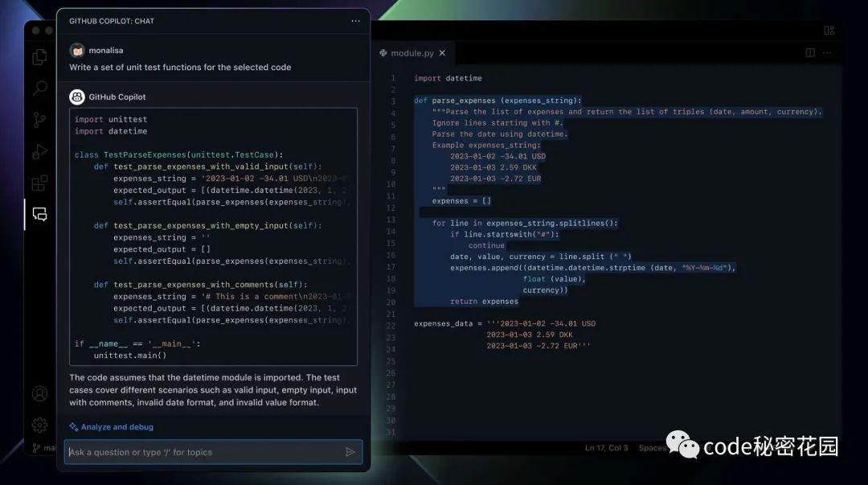Click the git branch indicator in status bar

[x=44, y=448]
